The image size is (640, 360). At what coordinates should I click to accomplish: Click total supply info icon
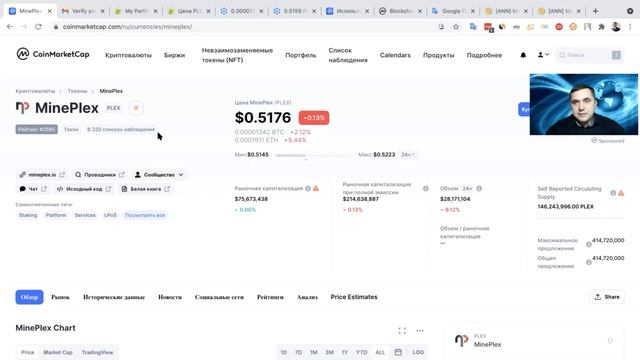[x=589, y=262]
